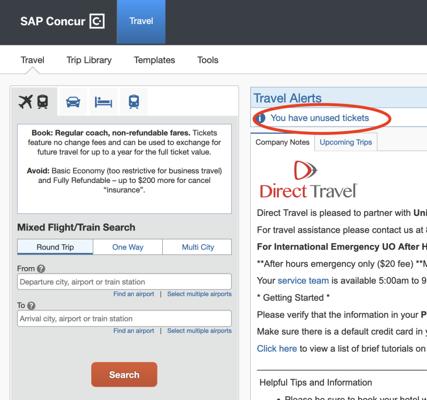Click the Travel Alerts heading

point(288,98)
